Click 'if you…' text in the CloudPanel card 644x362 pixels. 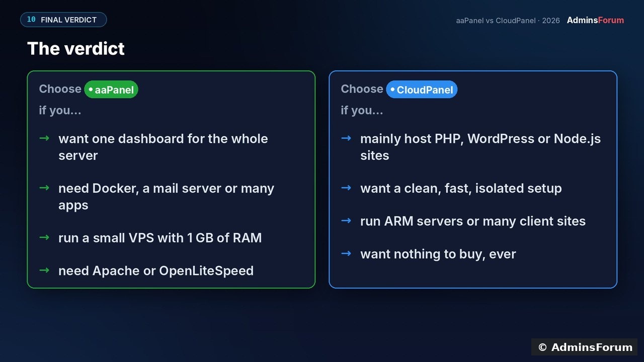click(362, 110)
